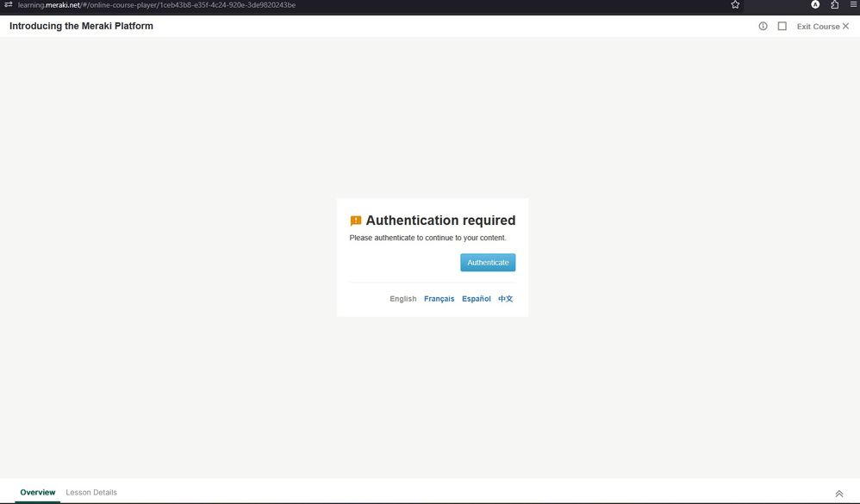Click the orange authentication warning icon

tap(356, 221)
